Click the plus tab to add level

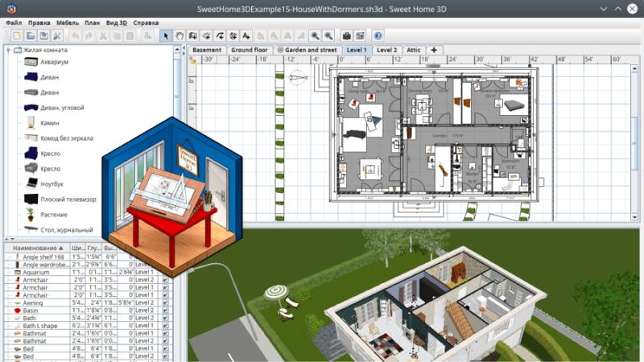435,50
